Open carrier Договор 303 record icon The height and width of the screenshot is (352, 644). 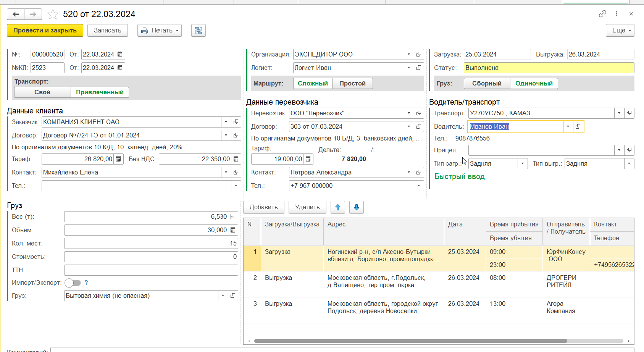pyautogui.click(x=419, y=126)
